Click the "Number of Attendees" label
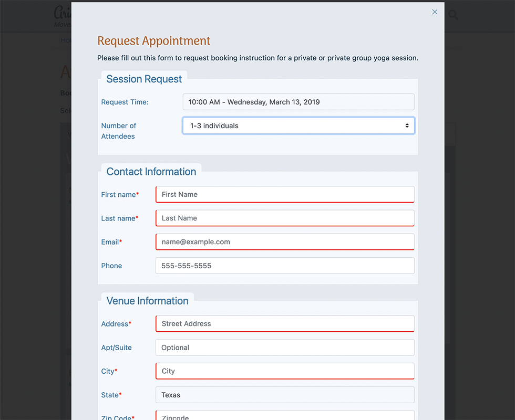This screenshot has width=515, height=420. click(x=118, y=131)
